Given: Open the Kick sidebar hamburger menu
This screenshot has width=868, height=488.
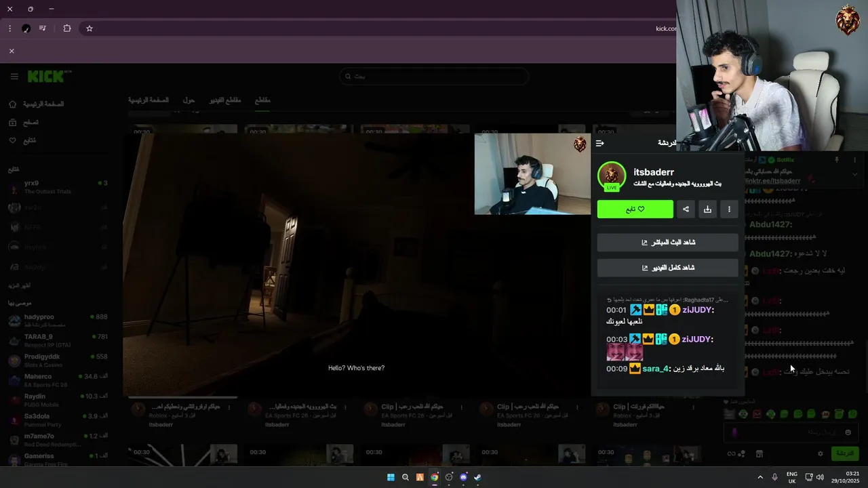Looking at the screenshot, I should pos(14,77).
